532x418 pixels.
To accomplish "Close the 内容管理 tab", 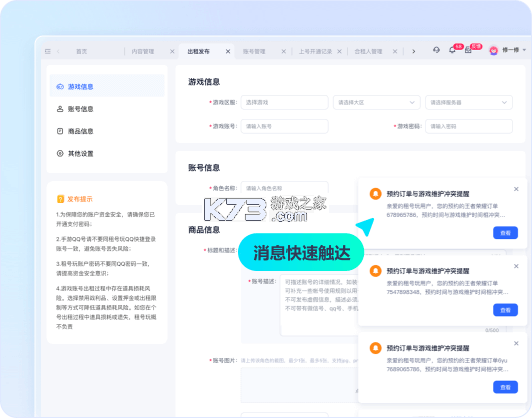I will click(x=172, y=51).
